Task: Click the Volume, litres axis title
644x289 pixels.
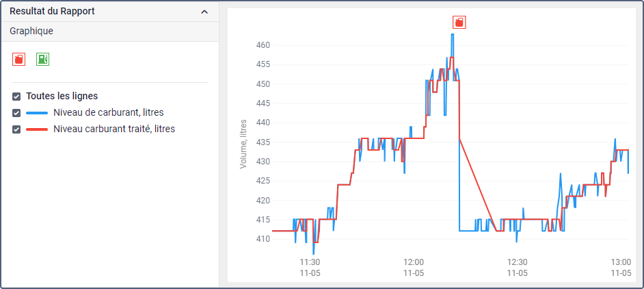Action: click(243, 143)
